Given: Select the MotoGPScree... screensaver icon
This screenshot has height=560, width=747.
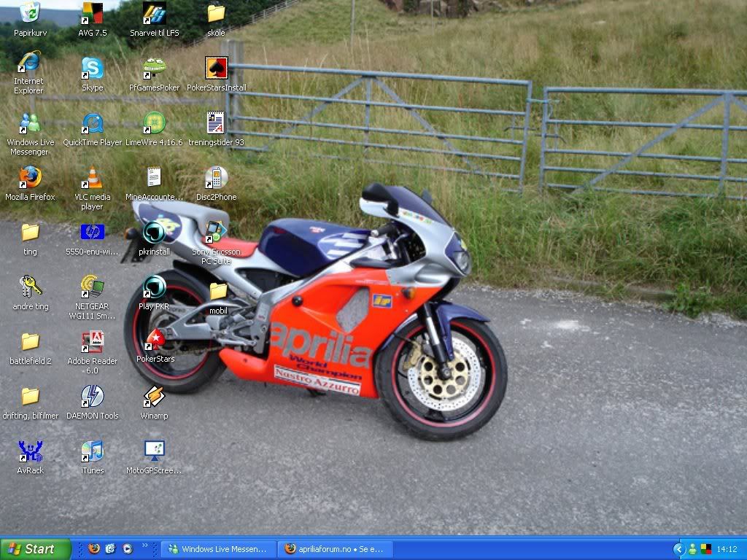Looking at the screenshot, I should pos(155,451).
